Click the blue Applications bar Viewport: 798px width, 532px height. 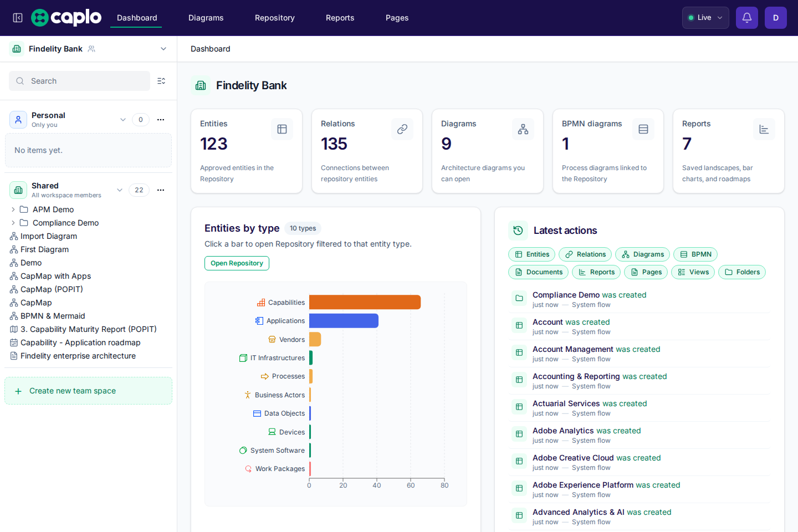click(344, 321)
